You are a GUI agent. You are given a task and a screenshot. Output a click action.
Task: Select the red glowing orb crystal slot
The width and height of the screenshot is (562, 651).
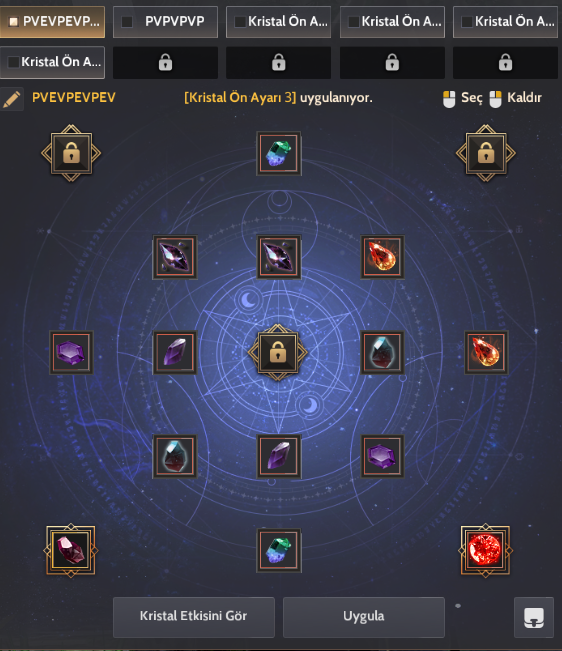pyautogui.click(x=485, y=550)
